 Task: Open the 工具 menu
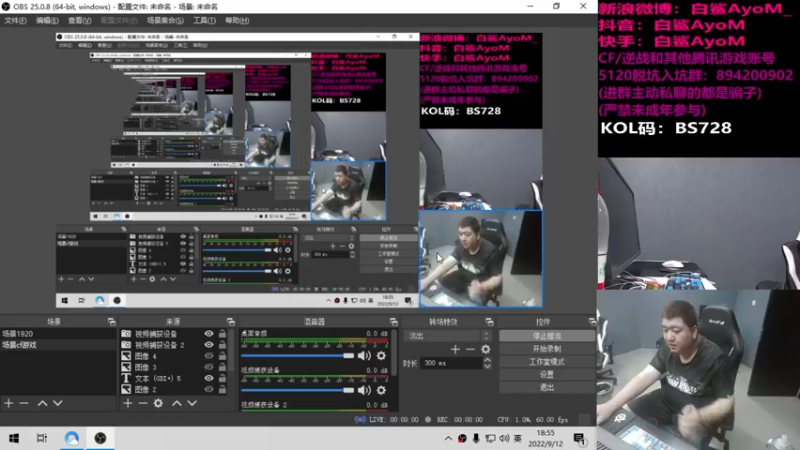point(204,20)
